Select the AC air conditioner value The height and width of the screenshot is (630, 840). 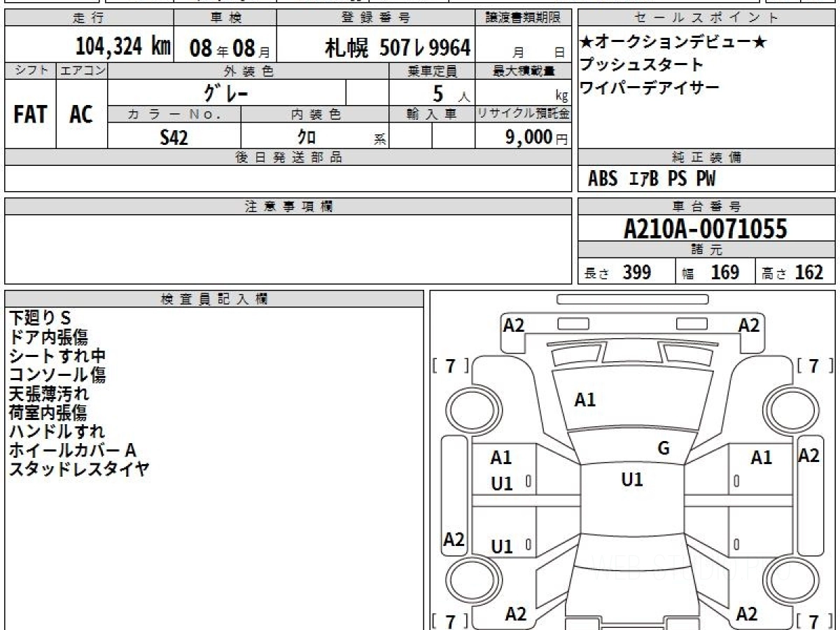click(x=81, y=114)
